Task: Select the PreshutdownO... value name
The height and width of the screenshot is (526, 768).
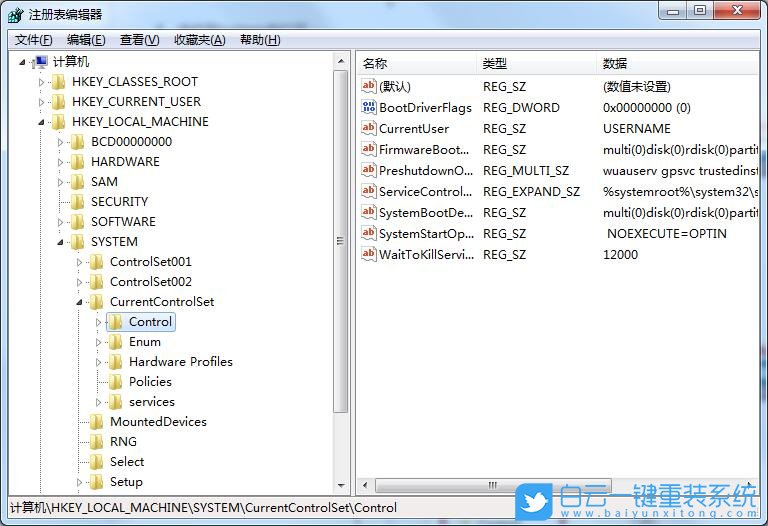Action: point(426,170)
